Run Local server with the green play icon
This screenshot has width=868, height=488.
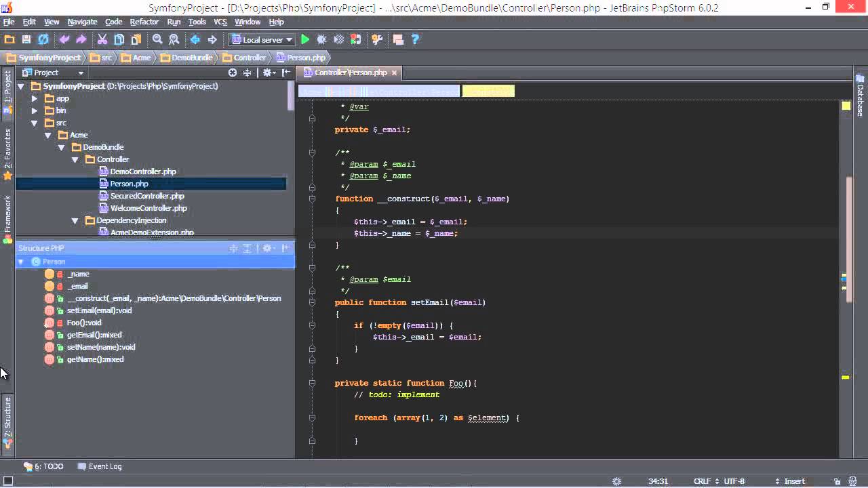pos(305,40)
